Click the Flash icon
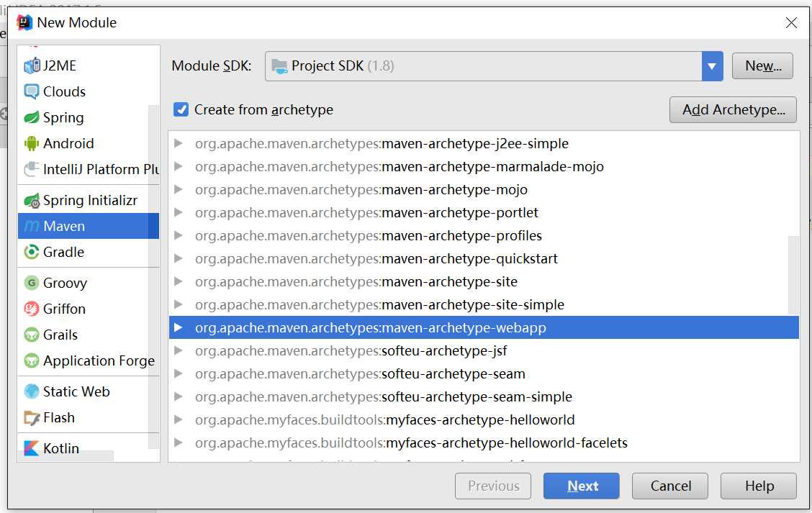The image size is (812, 513). point(32,417)
